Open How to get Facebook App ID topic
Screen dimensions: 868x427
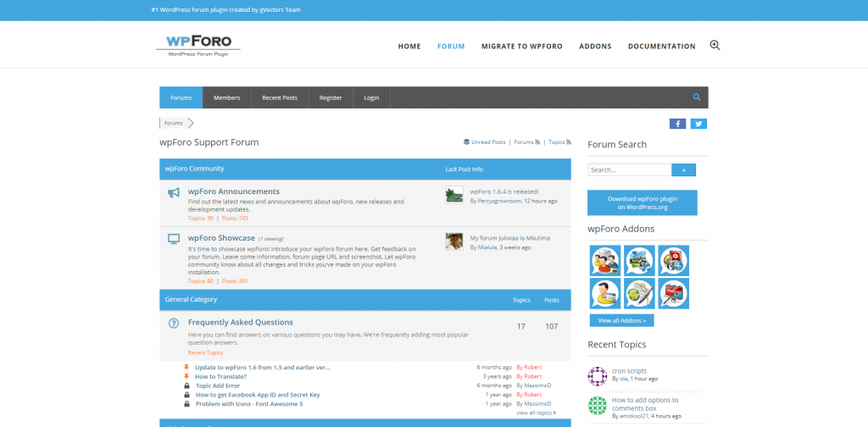258,395
